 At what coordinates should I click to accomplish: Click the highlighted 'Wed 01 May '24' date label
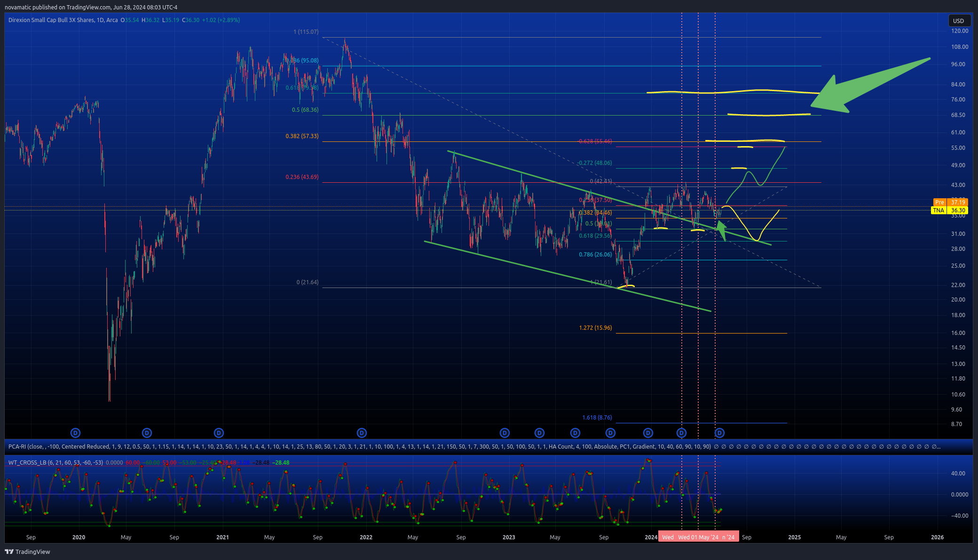(698, 537)
